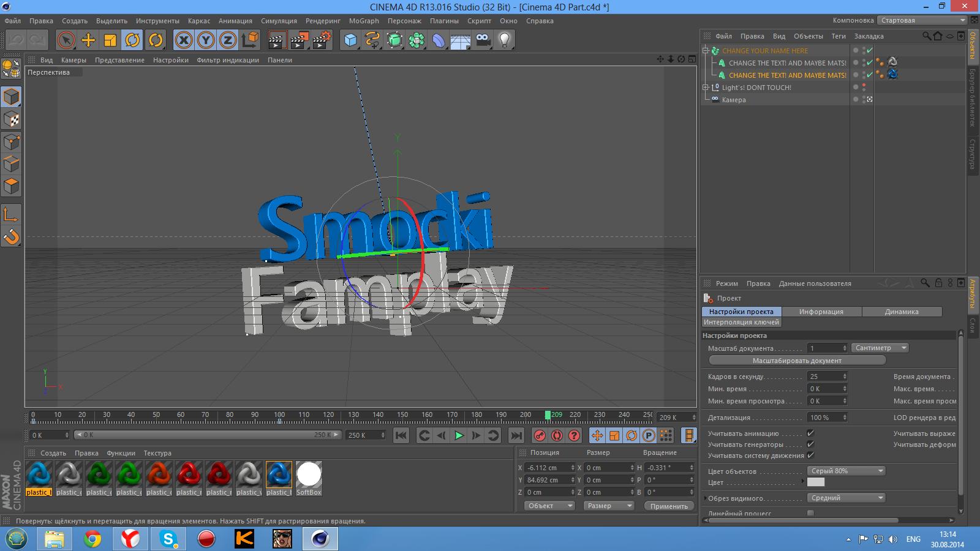Select the Live Selection tool
Image resolution: width=980 pixels, height=551 pixels.
point(66,40)
